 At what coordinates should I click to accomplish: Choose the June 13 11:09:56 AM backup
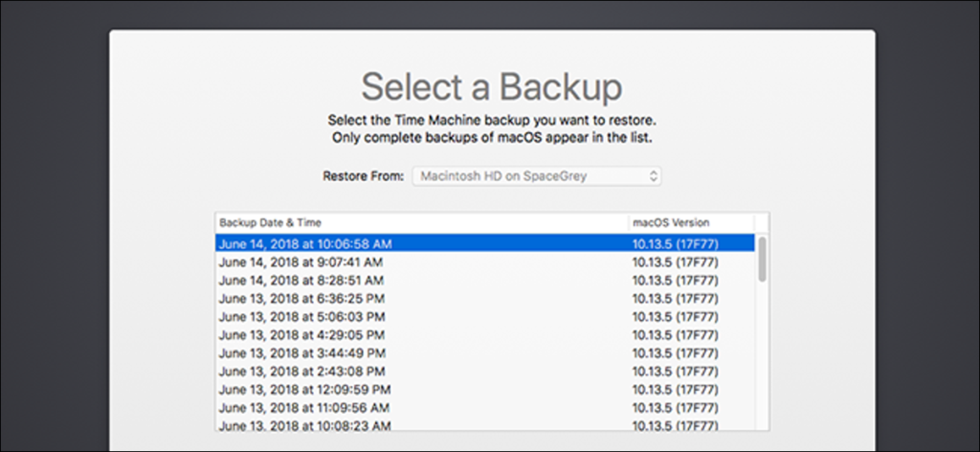pos(304,408)
